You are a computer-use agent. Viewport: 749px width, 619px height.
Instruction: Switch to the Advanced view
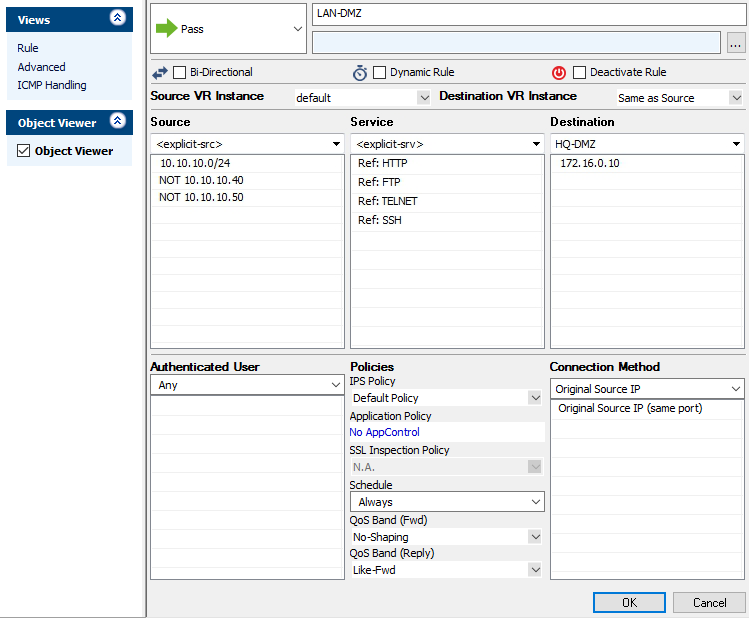(42, 67)
